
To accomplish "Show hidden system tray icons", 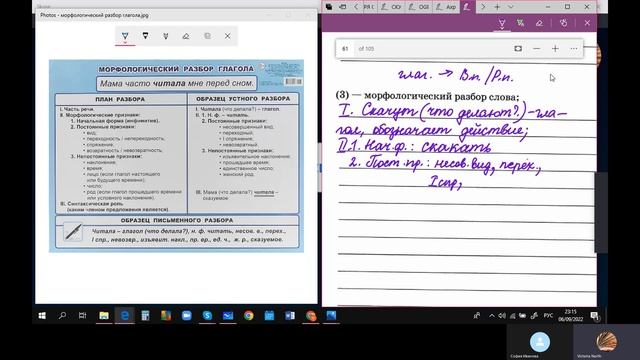I will [492, 316].
